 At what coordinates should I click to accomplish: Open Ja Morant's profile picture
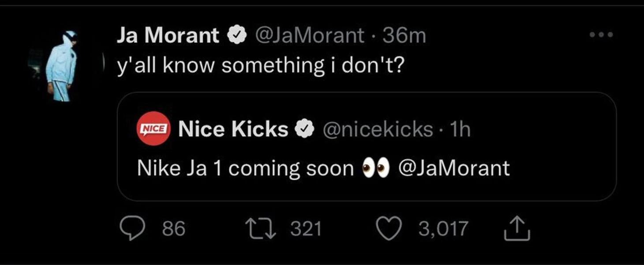pos(62,65)
